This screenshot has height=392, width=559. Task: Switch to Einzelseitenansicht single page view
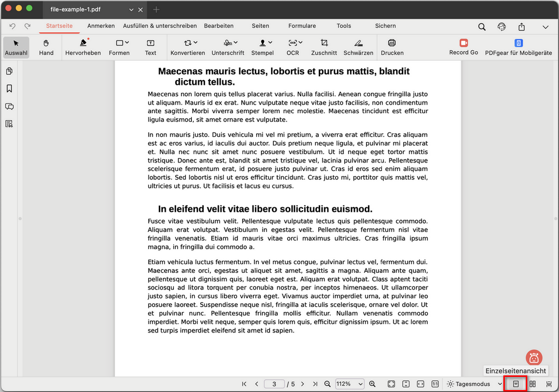pos(516,384)
